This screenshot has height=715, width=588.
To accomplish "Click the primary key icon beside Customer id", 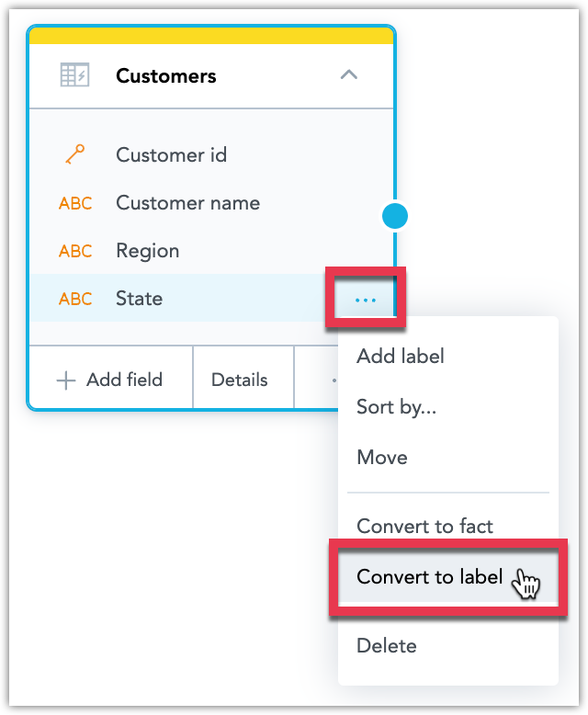I will [74, 154].
